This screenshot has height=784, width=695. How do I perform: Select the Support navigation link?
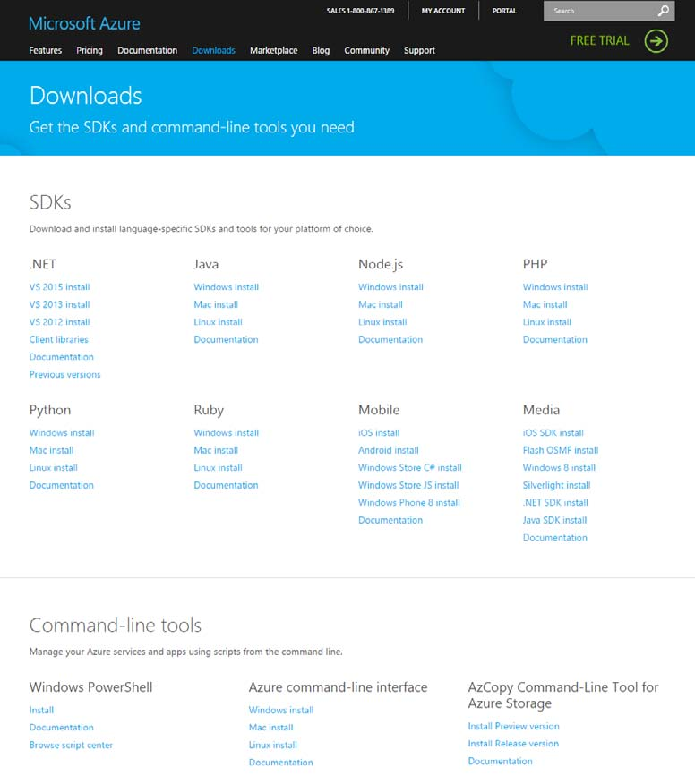[x=419, y=51]
